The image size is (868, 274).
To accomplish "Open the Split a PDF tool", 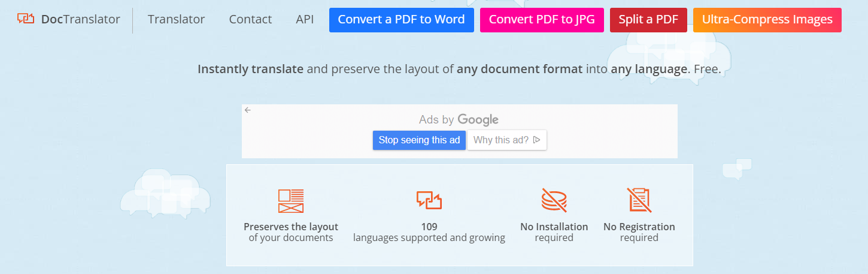I will tap(648, 20).
